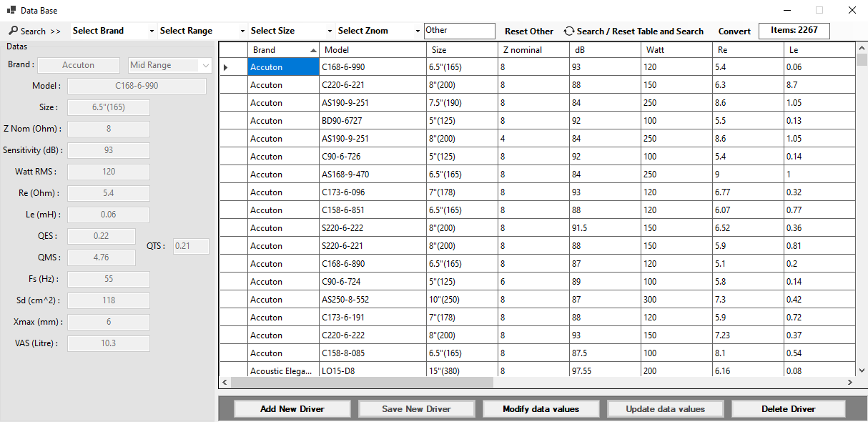Click the VAS (Litre) field
The height and width of the screenshot is (422, 868).
click(x=109, y=343)
